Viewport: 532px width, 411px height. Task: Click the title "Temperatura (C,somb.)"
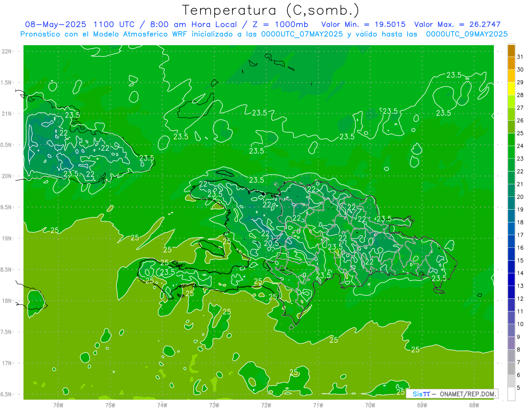pos(271,11)
